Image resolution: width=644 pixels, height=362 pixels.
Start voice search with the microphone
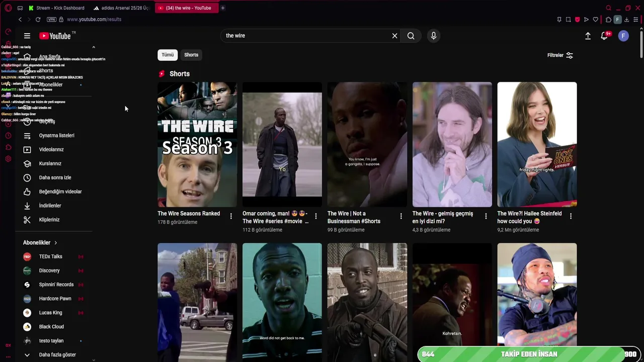pos(433,36)
